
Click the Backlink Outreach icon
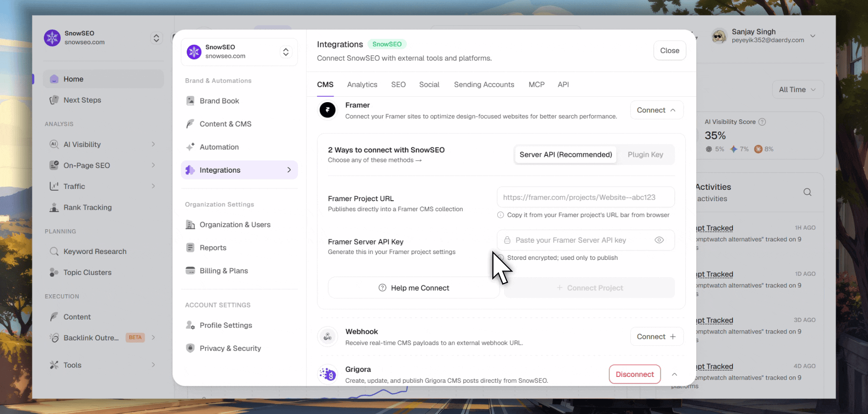coord(54,338)
